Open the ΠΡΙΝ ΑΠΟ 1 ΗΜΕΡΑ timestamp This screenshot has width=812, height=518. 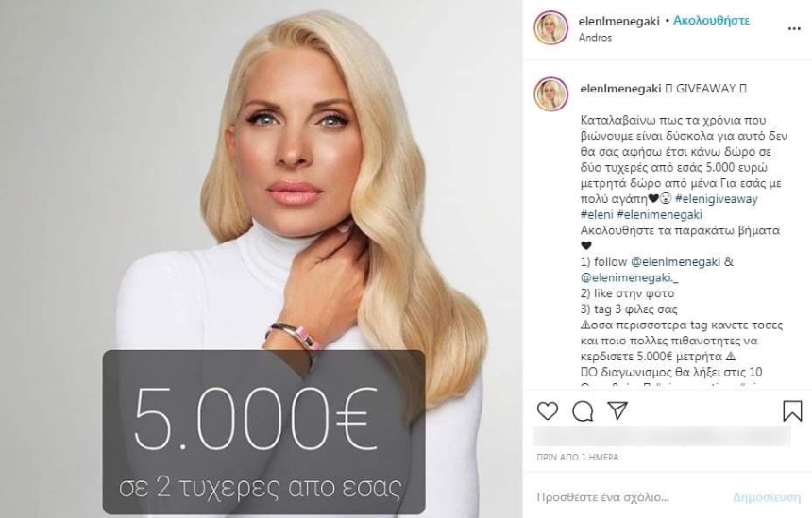tap(578, 458)
